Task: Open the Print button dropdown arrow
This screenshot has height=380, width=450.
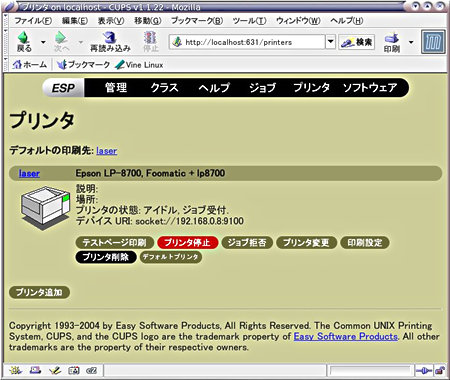Action: pyautogui.click(x=411, y=42)
